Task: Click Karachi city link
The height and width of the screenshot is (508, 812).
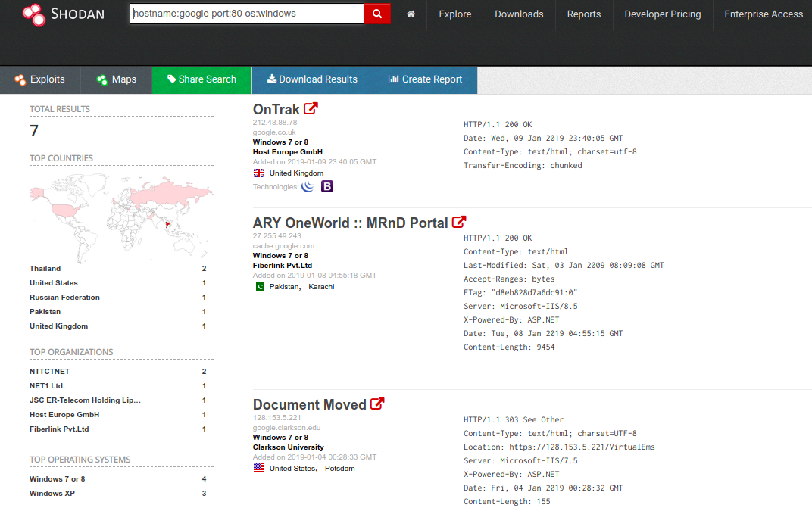Action: point(321,287)
